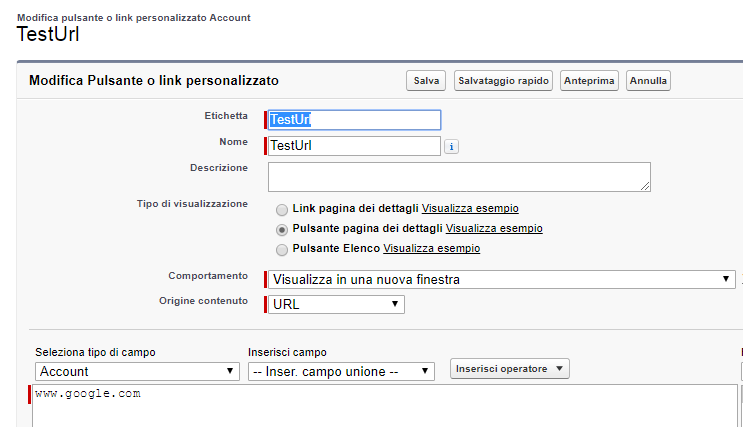Viewport: 743px width, 427px height.
Task: Click the Salvataggio rapido button
Action: tap(503, 81)
